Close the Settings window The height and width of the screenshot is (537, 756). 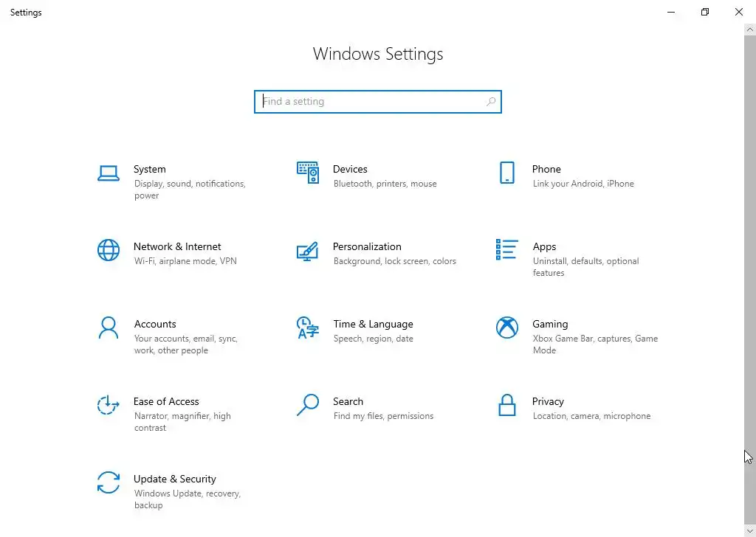point(738,12)
